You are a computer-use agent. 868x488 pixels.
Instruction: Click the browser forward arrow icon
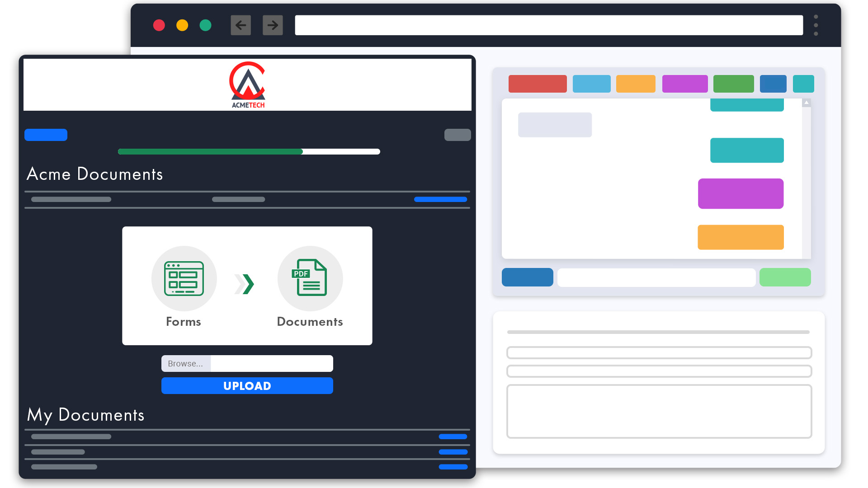point(273,25)
